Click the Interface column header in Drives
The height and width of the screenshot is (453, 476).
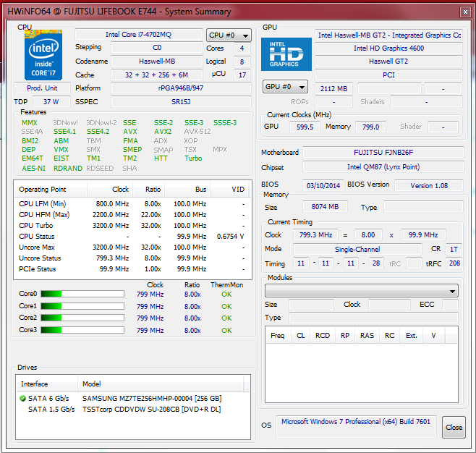[x=47, y=384]
